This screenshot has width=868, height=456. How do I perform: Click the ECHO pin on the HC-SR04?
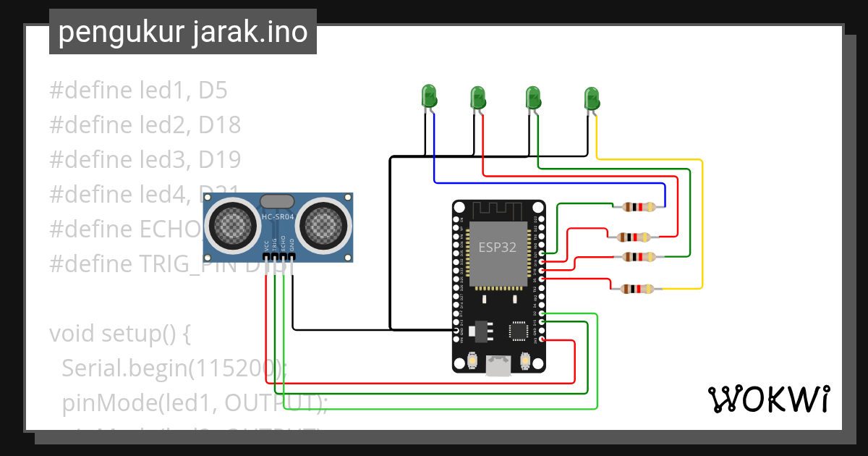coord(283,256)
